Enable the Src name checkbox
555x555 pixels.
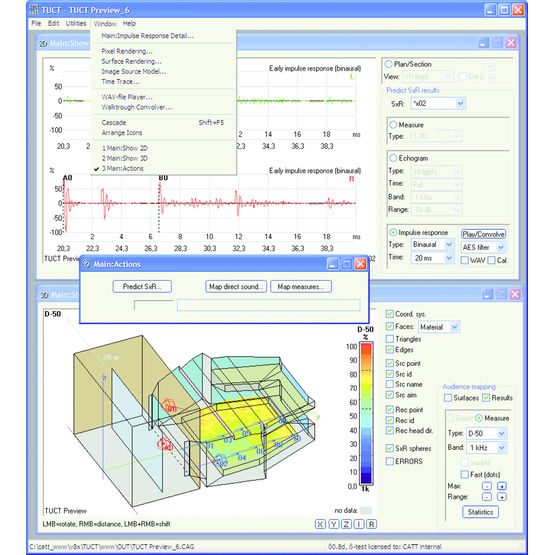390,384
